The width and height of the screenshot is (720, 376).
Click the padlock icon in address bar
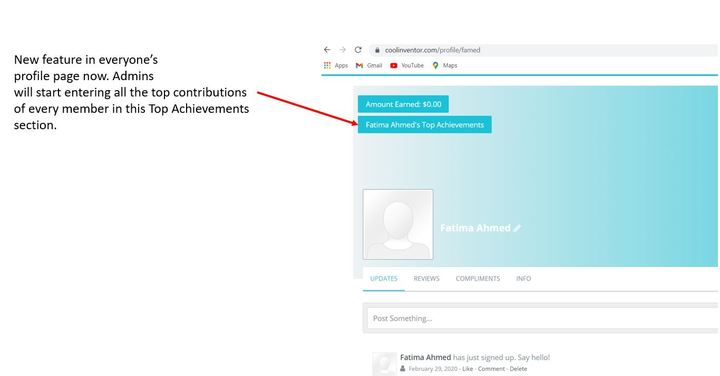click(377, 50)
